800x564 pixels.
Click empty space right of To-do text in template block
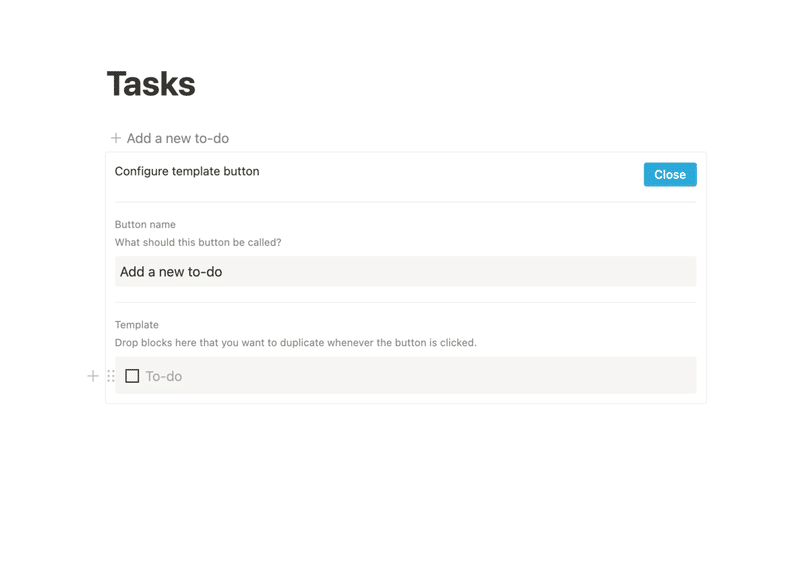450,376
